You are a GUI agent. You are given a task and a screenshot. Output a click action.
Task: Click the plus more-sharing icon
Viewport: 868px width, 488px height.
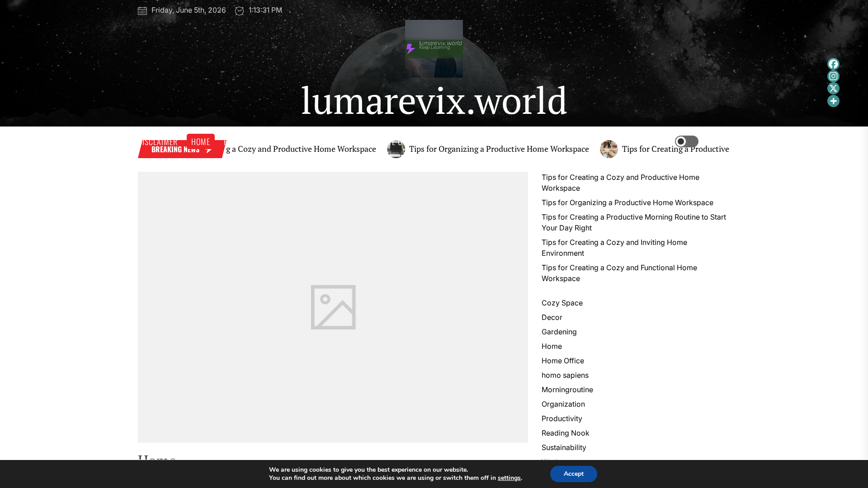click(x=833, y=101)
